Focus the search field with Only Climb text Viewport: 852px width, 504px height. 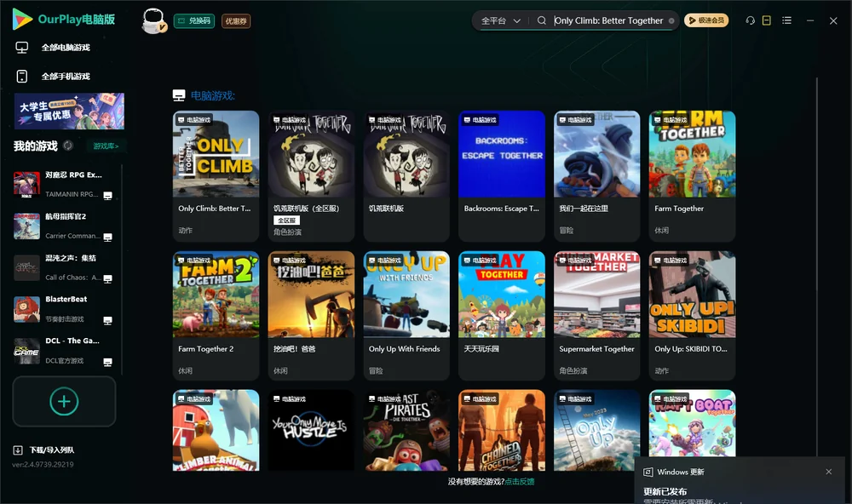[x=608, y=20]
